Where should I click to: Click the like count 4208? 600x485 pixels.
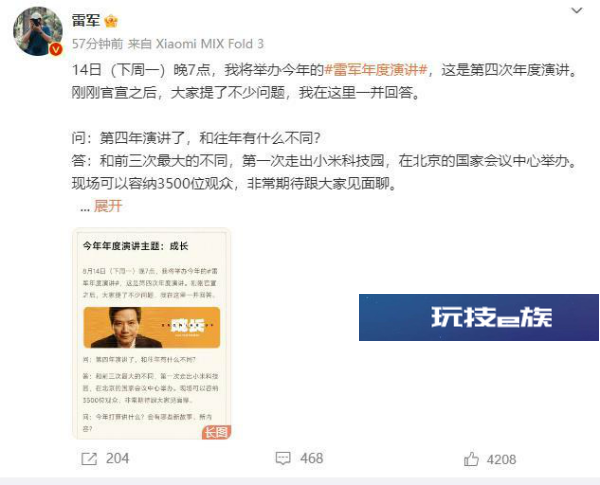501,459
